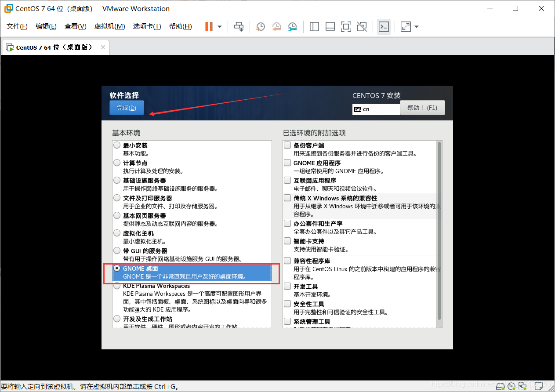This screenshot has height=392, width=555.
Task: Revert to snapshot using the orange arrow clock icon
Action: [x=276, y=27]
